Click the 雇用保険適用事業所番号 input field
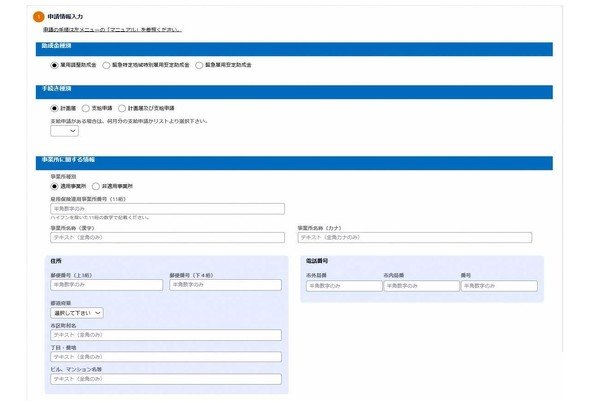The image size is (590, 401). pyautogui.click(x=167, y=209)
